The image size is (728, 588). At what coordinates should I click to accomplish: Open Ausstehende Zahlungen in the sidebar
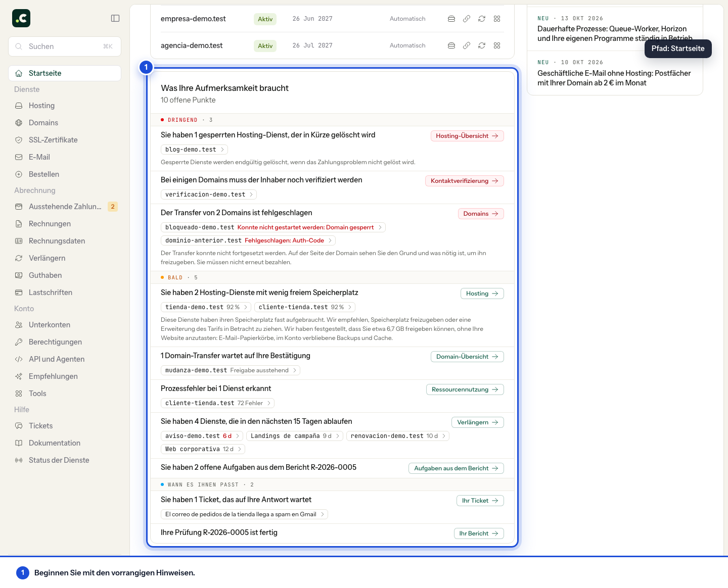pos(65,207)
